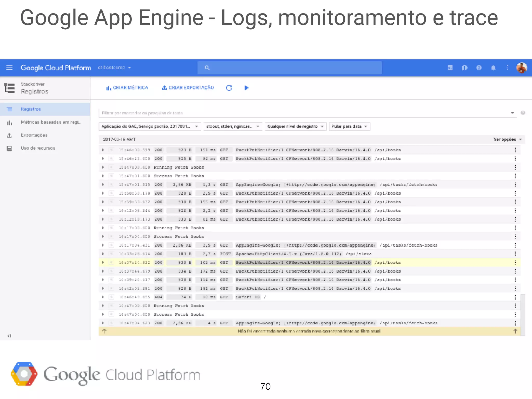Expand the 15:46:20.559 log entry

coord(103,150)
